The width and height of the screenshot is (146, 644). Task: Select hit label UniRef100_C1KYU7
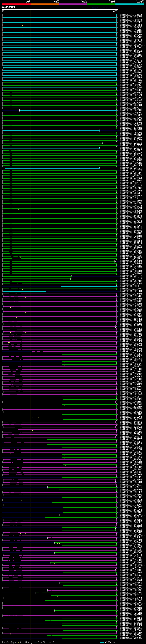(x=131, y=620)
